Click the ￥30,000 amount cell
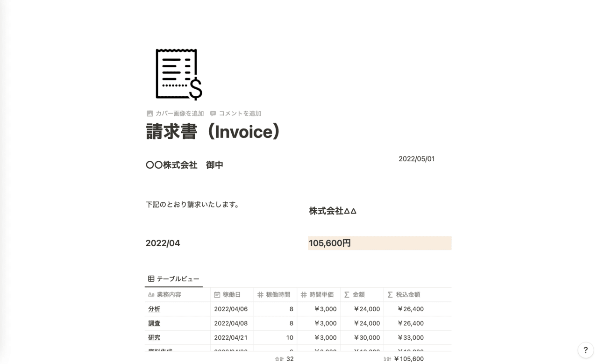 [x=362, y=337]
